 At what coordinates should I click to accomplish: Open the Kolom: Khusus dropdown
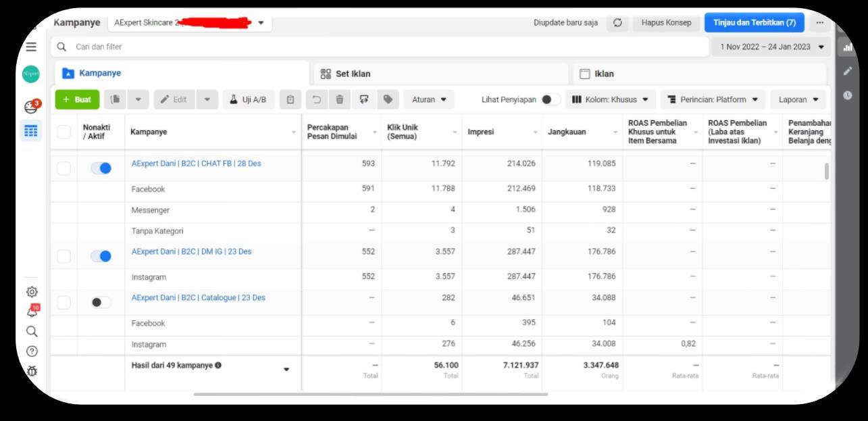(x=609, y=100)
